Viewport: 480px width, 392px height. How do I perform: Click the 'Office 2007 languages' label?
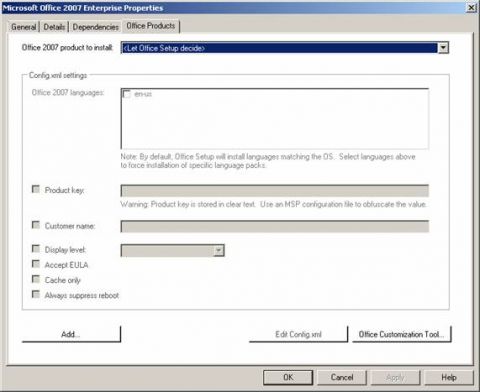coord(68,92)
